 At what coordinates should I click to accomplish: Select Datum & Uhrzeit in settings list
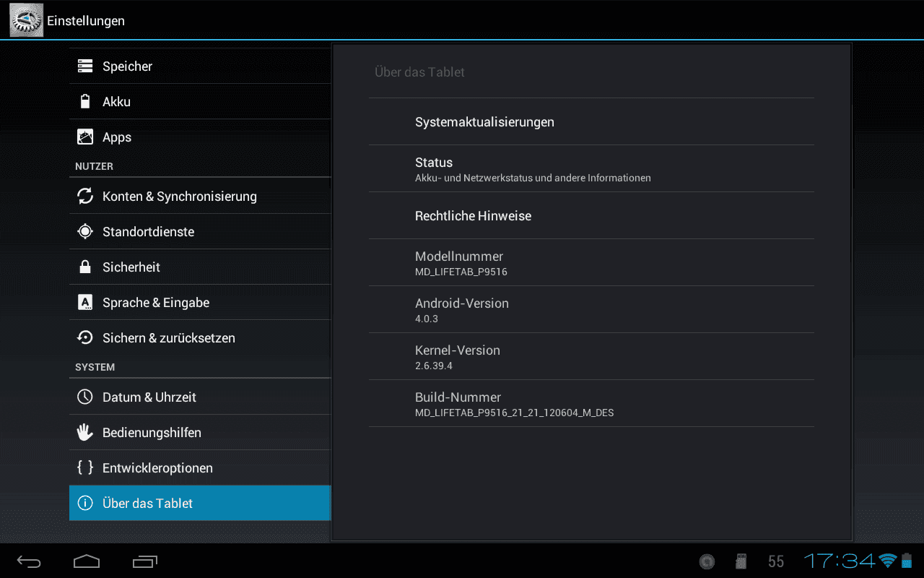tap(200, 397)
